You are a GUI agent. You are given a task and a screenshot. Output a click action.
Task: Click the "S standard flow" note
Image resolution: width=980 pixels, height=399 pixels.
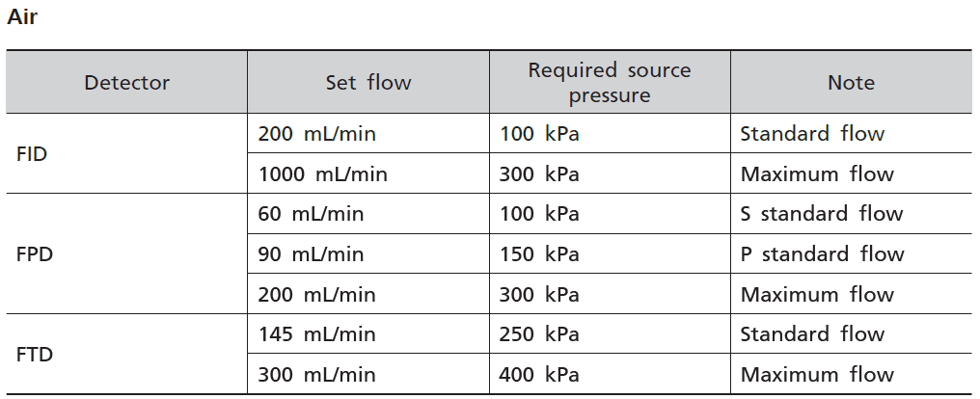click(821, 214)
